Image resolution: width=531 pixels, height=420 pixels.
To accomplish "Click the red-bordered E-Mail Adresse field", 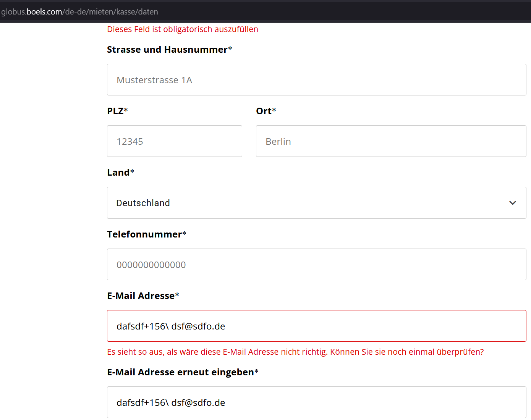I will pyautogui.click(x=316, y=326).
